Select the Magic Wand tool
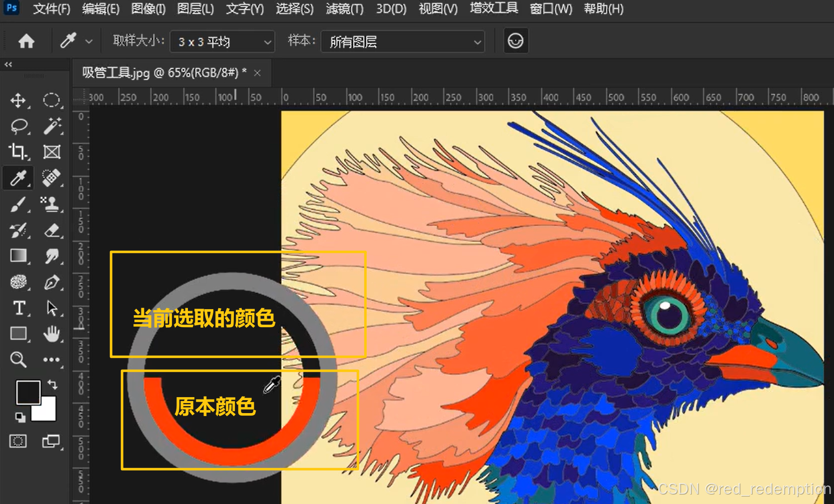Screen dimensions: 834x504 (51, 126)
